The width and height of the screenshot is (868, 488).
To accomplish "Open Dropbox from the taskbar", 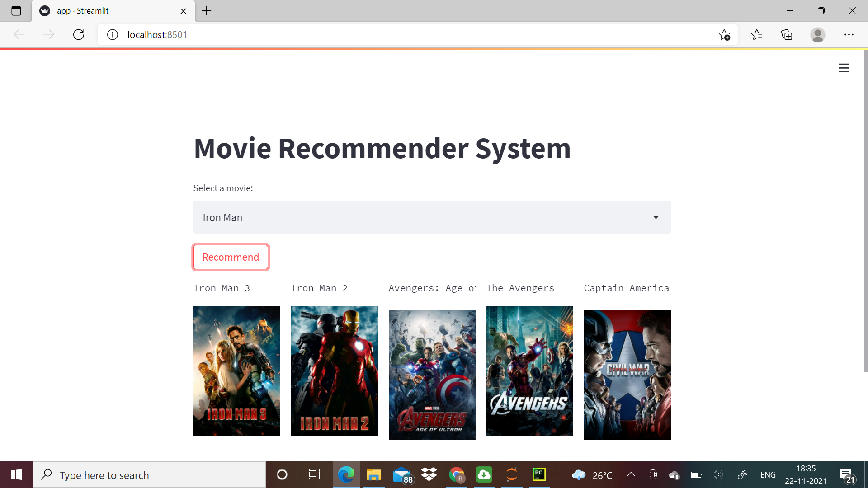I will [429, 474].
